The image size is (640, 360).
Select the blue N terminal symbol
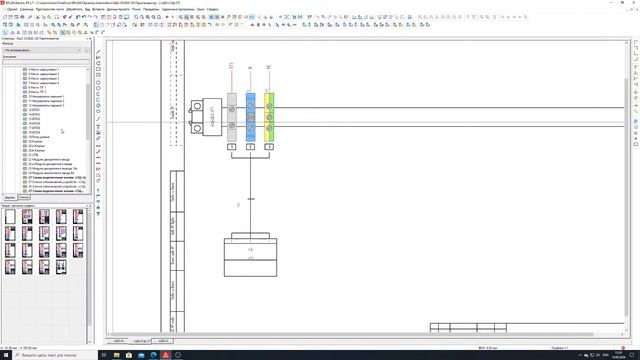[x=251, y=117]
